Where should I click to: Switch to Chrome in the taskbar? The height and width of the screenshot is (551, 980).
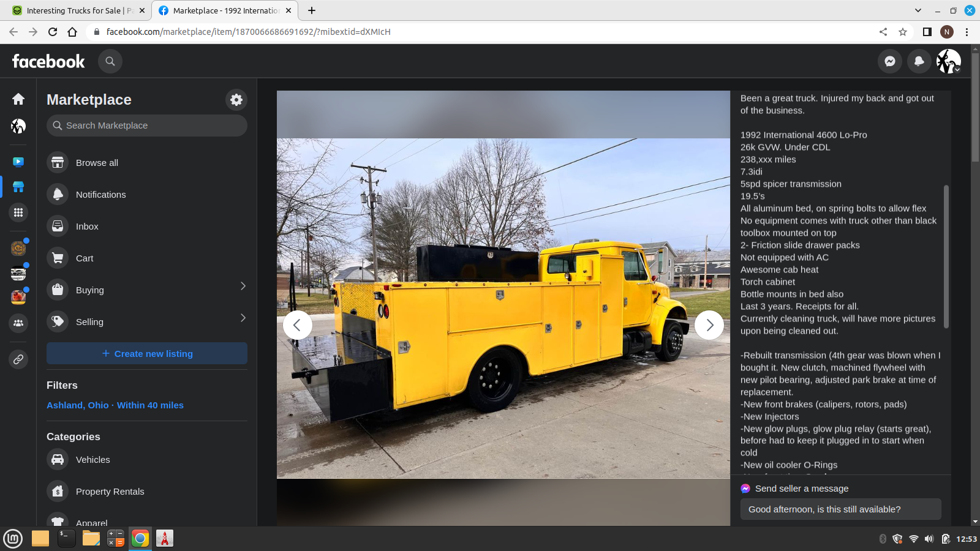pos(140,538)
